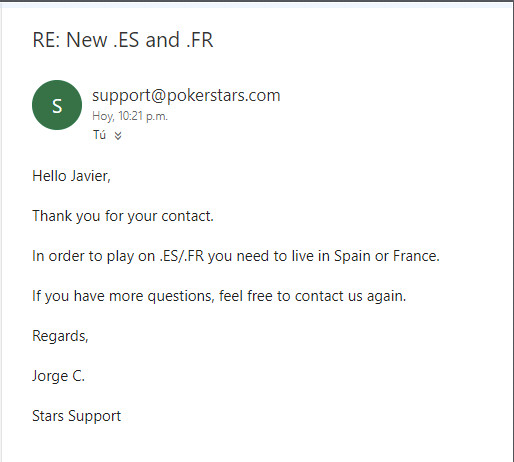The image size is (514, 462).
Task: Click the words In order at sentence start
Action: pyautogui.click(x=59, y=256)
